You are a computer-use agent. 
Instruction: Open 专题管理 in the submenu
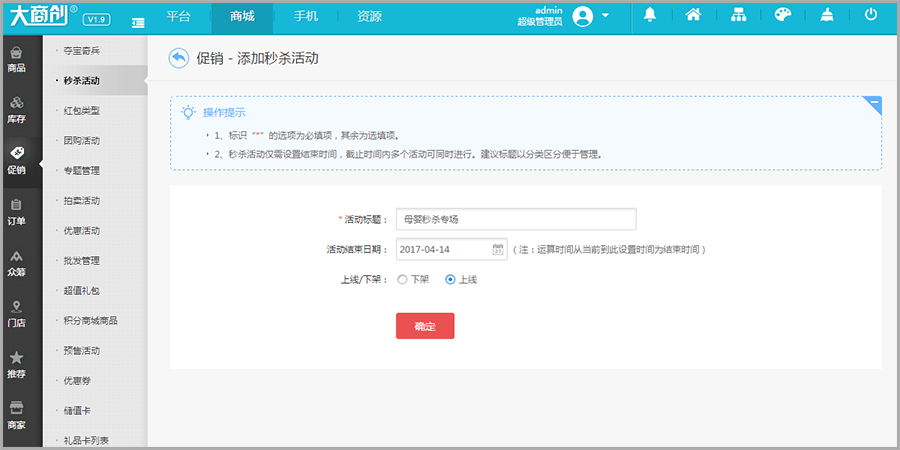(82, 170)
